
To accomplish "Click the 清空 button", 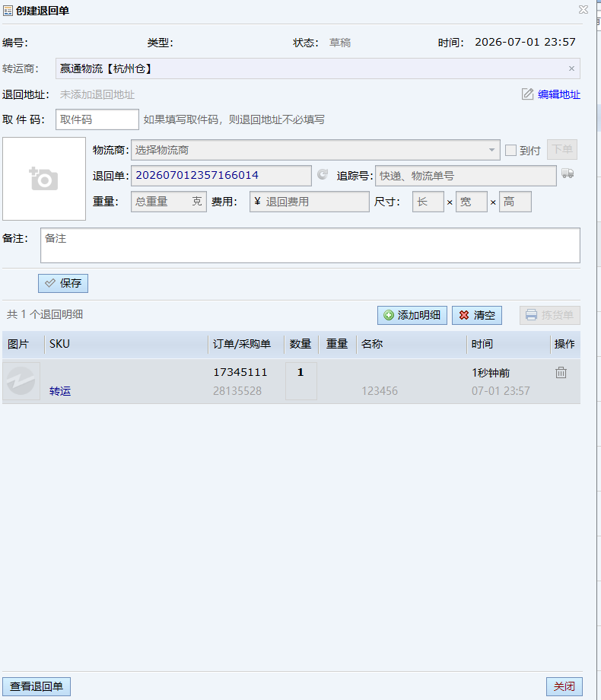I will coord(477,315).
